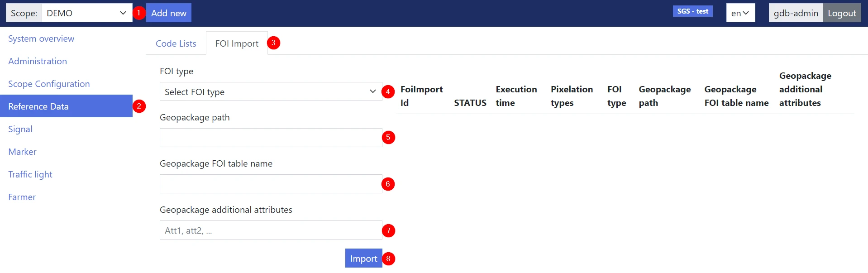Click the Logout button
The width and height of the screenshot is (868, 273).
pos(841,13)
